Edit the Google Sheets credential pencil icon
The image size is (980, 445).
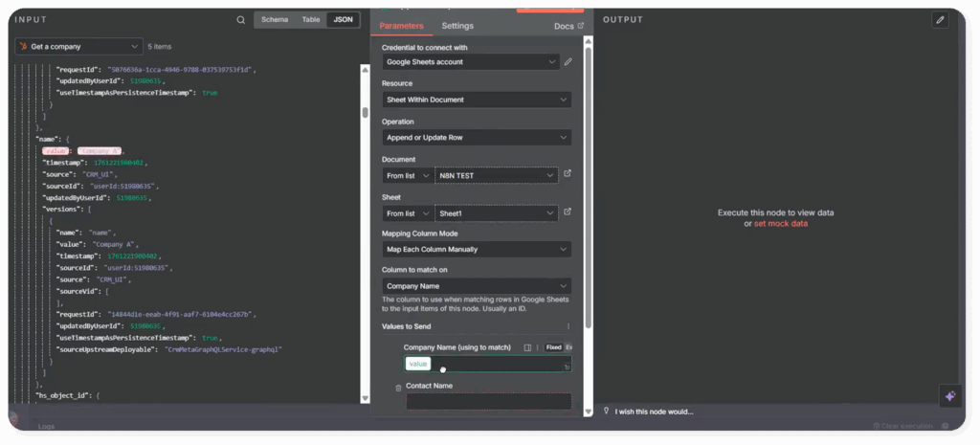568,62
